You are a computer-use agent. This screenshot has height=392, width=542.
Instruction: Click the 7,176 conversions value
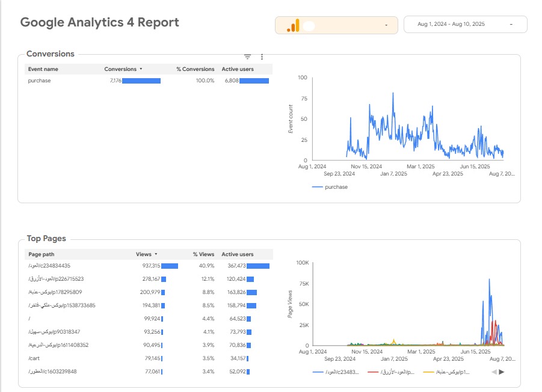(x=115, y=81)
